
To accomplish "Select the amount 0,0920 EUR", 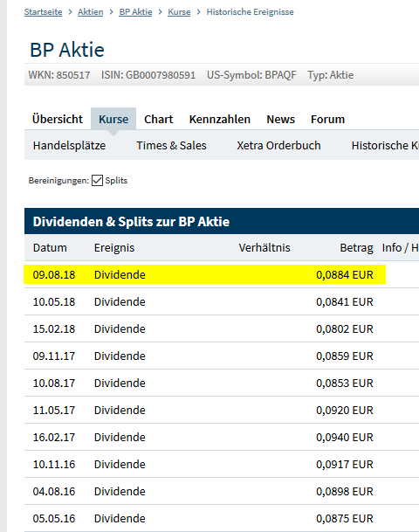I will click(x=345, y=411).
